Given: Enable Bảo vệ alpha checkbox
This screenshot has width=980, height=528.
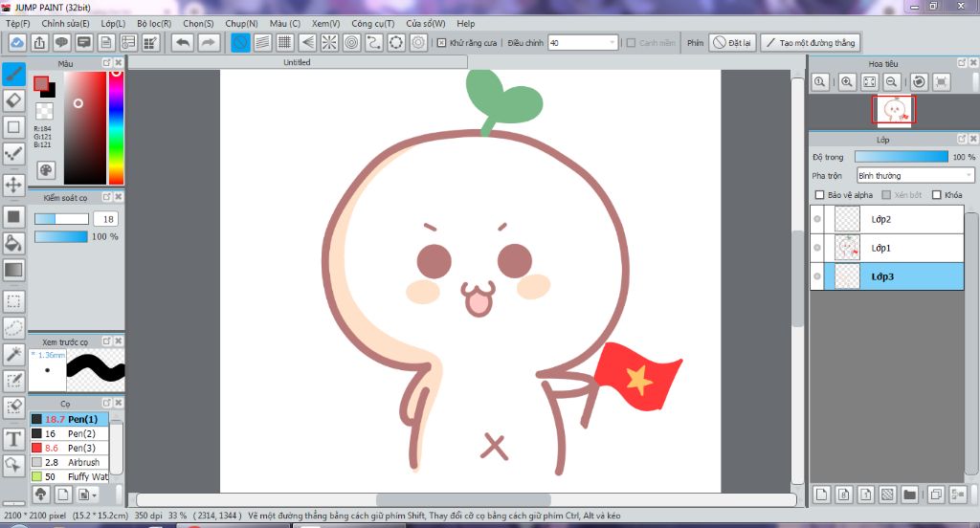Looking at the screenshot, I should 820,195.
